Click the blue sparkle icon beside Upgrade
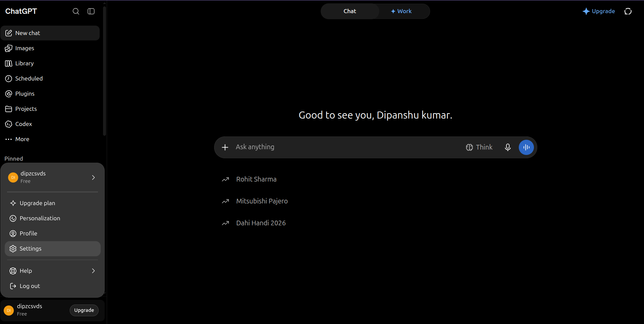 point(586,11)
